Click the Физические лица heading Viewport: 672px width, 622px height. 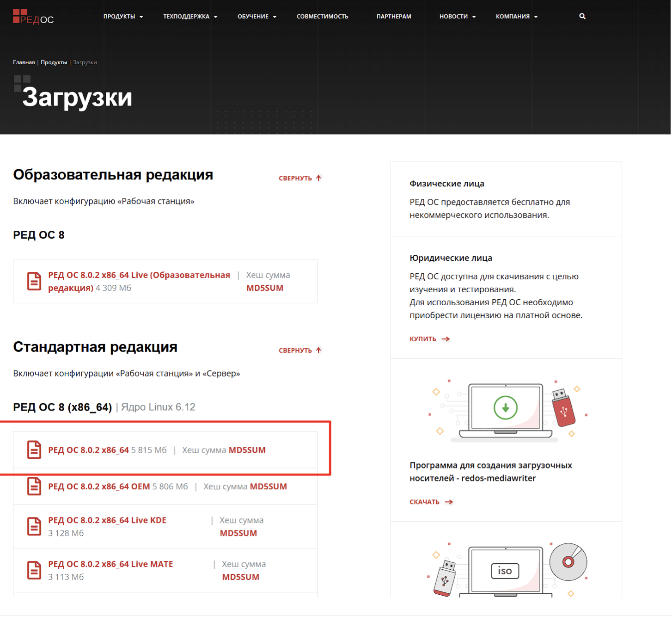447,184
